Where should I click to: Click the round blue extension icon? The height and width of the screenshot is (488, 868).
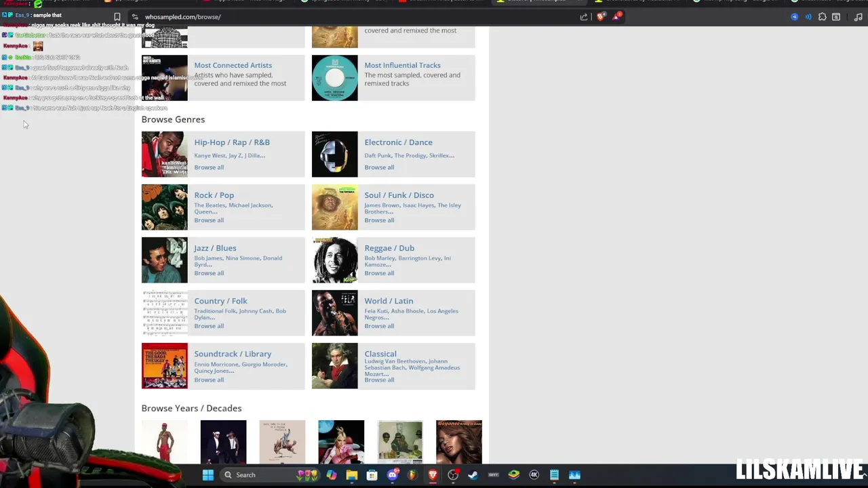(795, 16)
